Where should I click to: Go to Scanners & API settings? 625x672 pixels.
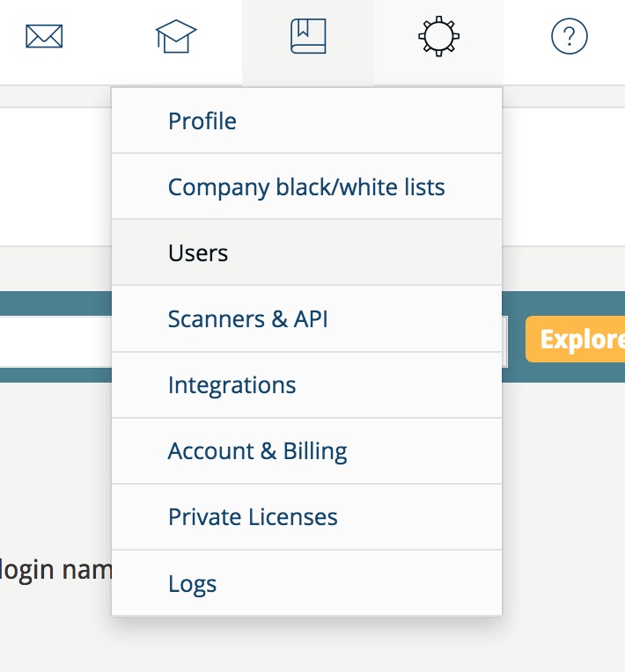306,318
